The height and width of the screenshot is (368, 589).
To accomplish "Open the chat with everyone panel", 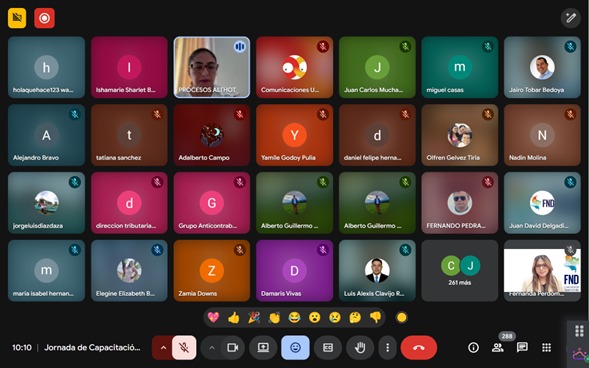I will (x=522, y=348).
